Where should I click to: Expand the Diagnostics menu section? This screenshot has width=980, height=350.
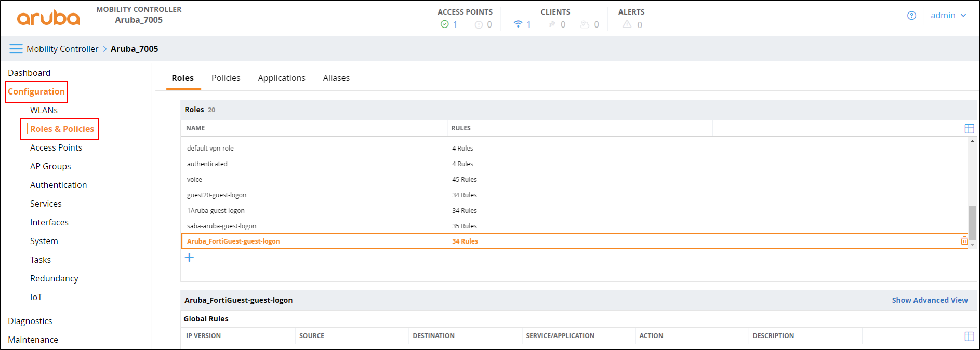pos(30,321)
